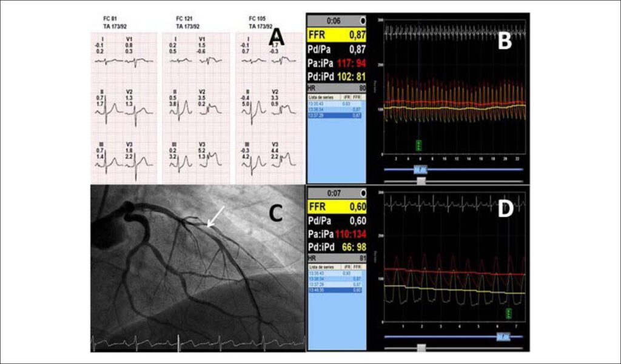The image size is (621, 364).
Task: Click the record indicator beside the 0:06 timer
Action: [x=363, y=21]
